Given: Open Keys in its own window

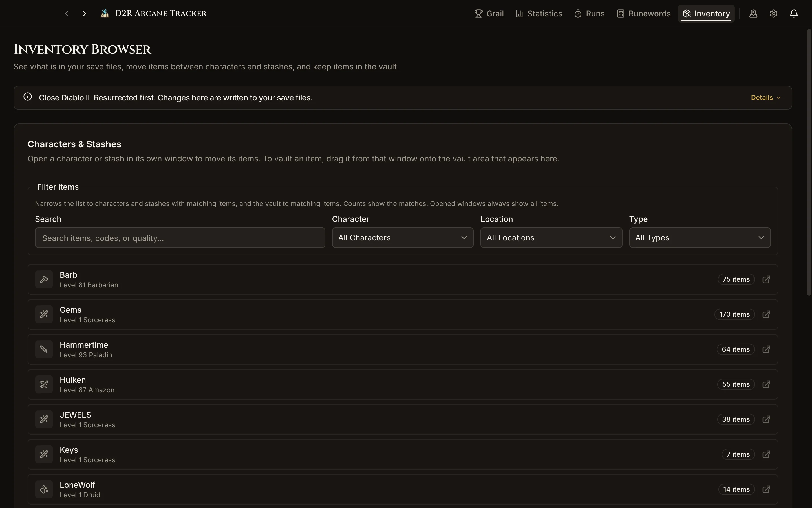Looking at the screenshot, I should (x=766, y=454).
